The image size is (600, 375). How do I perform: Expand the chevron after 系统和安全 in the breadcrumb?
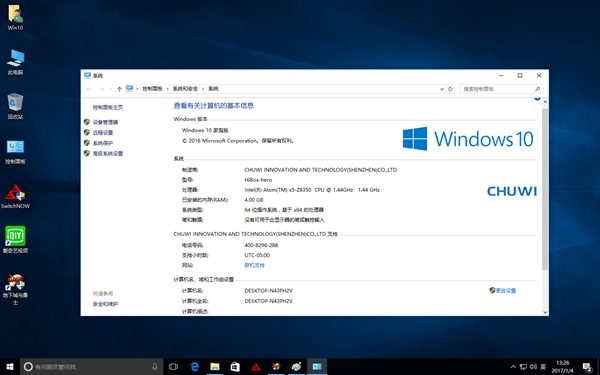point(203,89)
